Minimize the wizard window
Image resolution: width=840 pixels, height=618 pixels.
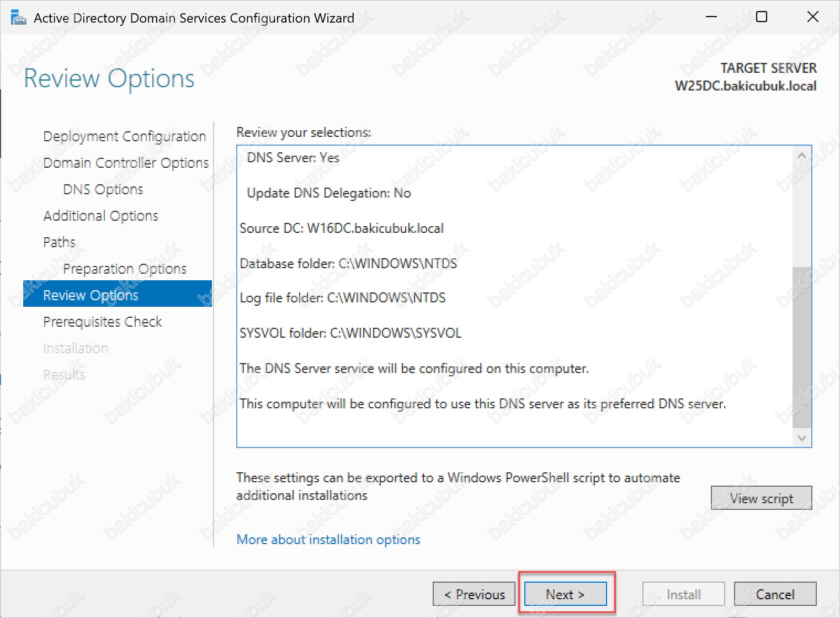711,17
